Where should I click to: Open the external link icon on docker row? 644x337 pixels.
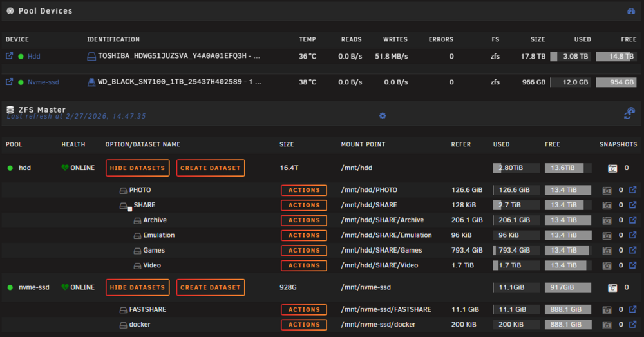pyautogui.click(x=633, y=324)
